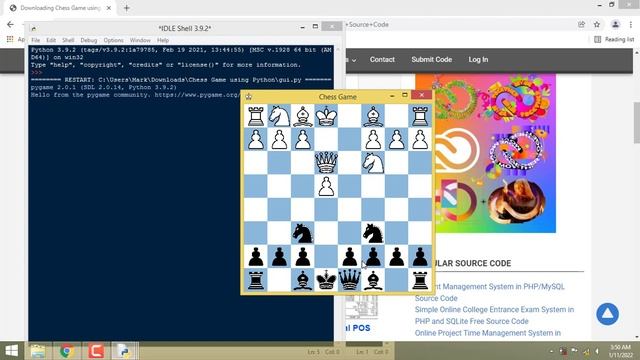Select the white queen on the board
Image resolution: width=640 pixels, height=360 pixels.
coord(326,162)
